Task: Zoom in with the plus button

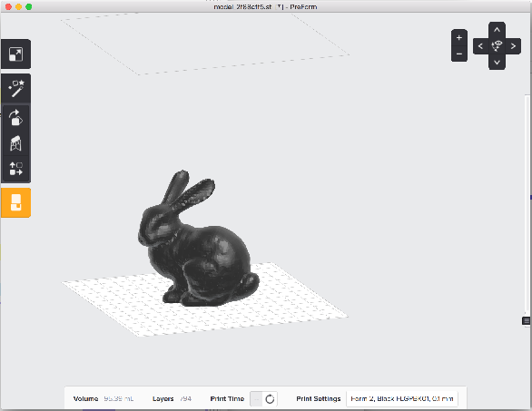Action: 459,37
